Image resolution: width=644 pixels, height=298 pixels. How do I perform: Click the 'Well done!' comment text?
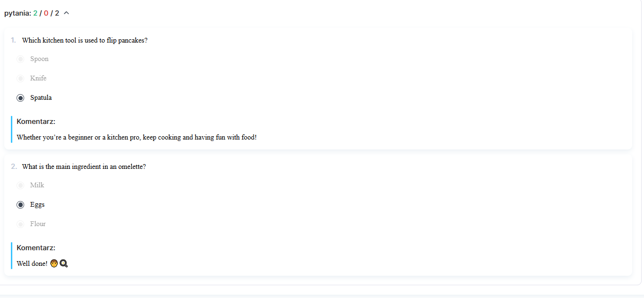point(32,263)
